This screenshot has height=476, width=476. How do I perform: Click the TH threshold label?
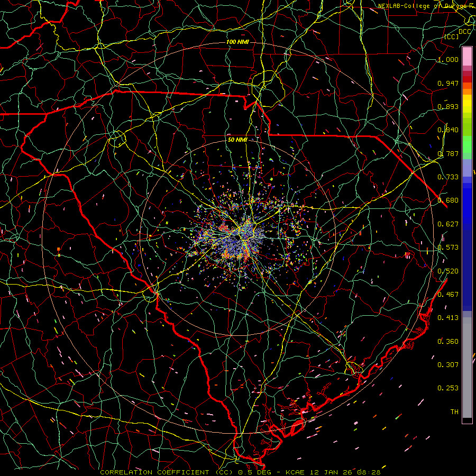point(454,411)
